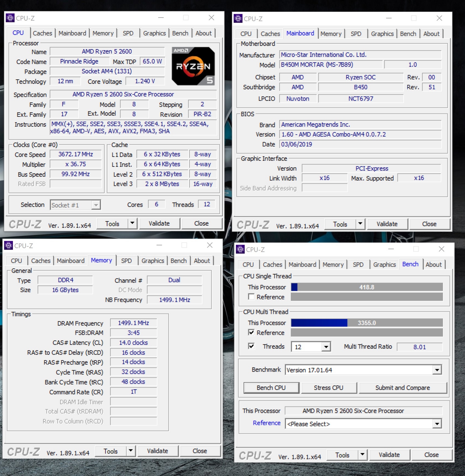The width and height of the screenshot is (465, 476).
Task: Click Close button in the Memory window
Action: 200,451
